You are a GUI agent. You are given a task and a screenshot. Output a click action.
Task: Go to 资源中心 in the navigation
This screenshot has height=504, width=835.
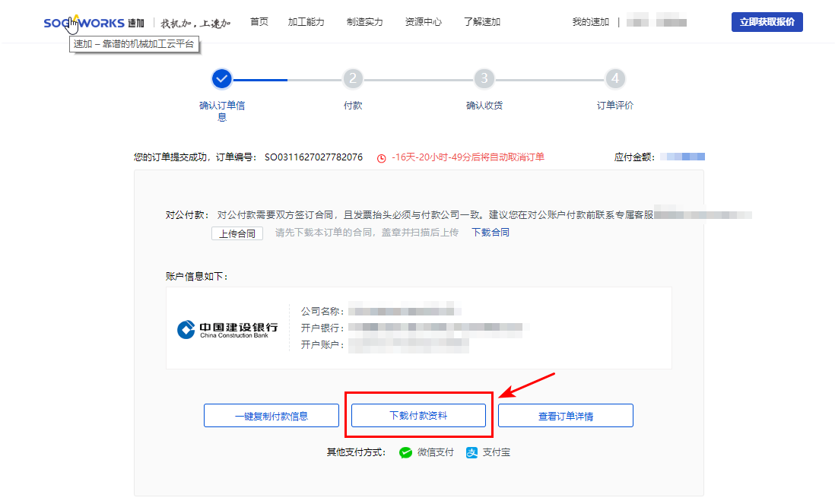[x=424, y=22]
